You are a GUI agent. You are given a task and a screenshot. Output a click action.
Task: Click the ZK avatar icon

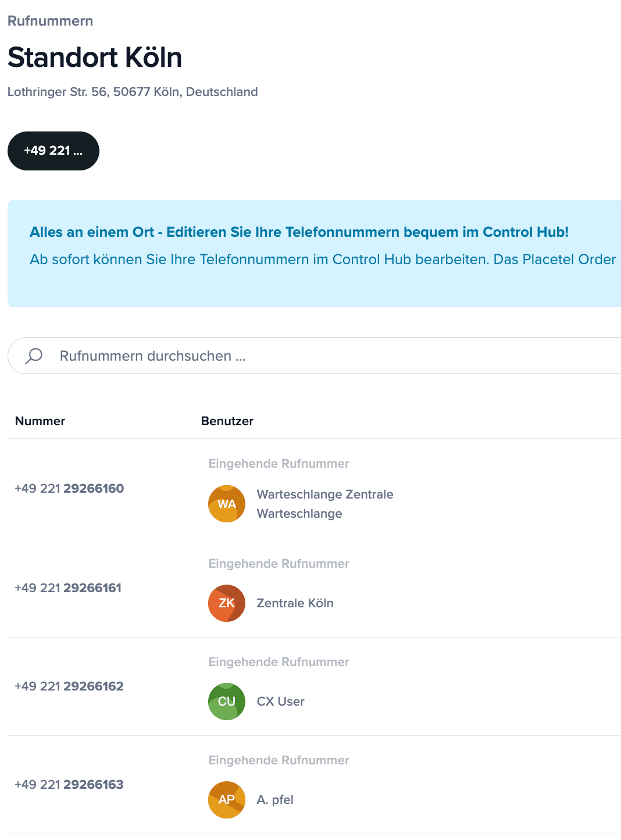pos(227,603)
